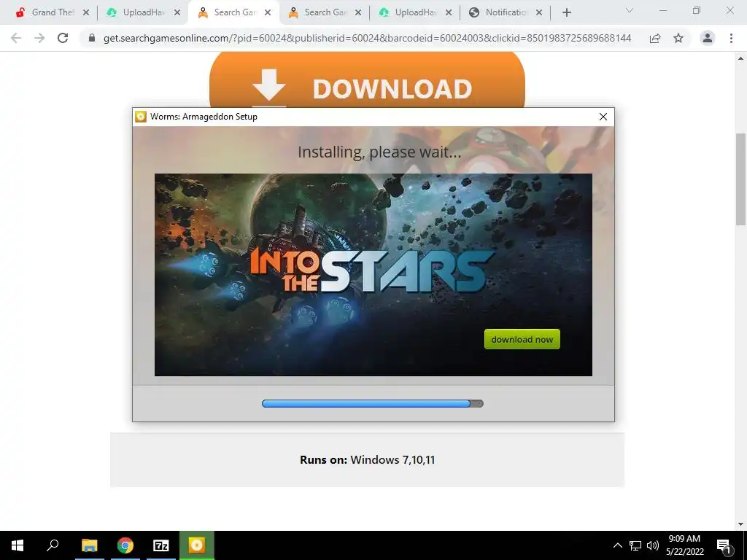Switch to the first UploadHaven tab

coord(136,12)
